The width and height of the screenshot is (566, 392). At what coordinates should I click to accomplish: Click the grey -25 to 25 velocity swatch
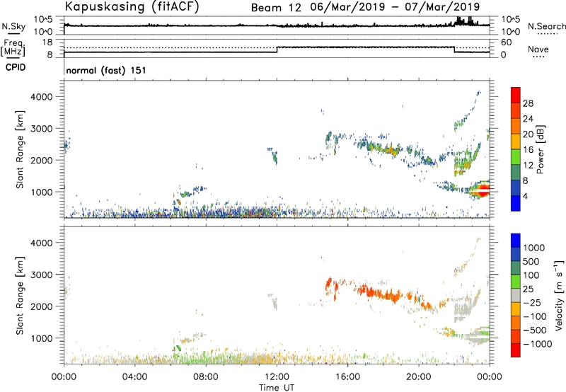point(516,295)
